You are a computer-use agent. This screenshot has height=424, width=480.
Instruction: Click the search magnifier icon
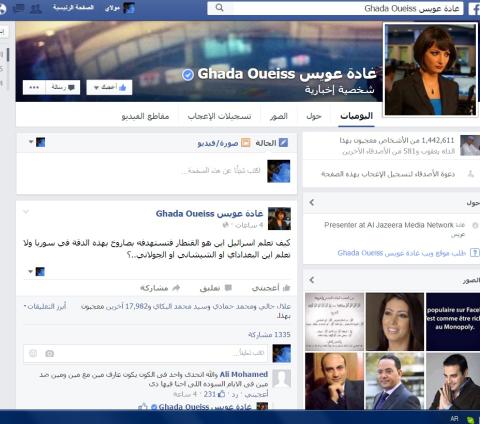(x=219, y=8)
